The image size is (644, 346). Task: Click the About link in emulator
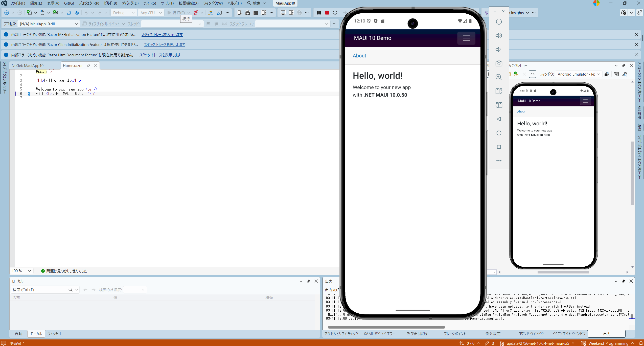tap(359, 56)
